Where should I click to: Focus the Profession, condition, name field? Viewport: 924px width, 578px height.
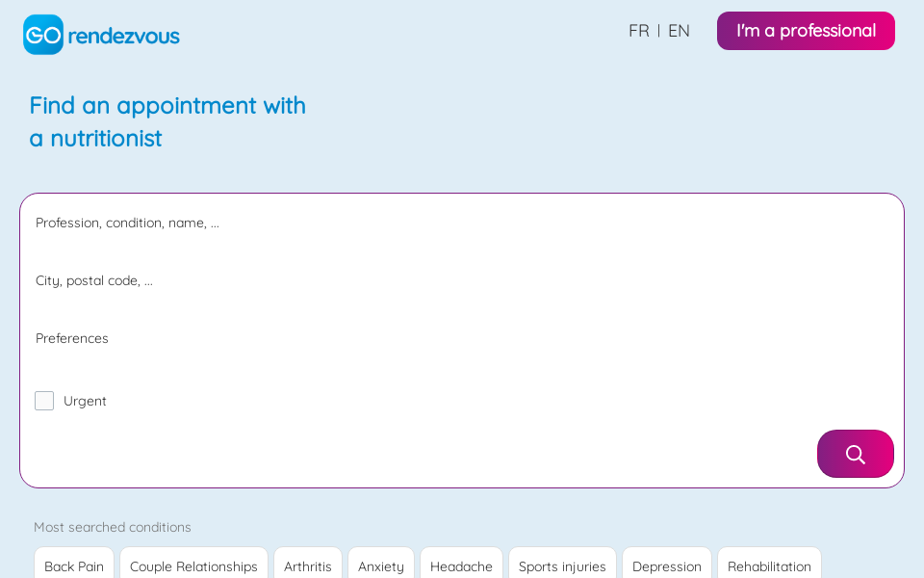click(462, 223)
